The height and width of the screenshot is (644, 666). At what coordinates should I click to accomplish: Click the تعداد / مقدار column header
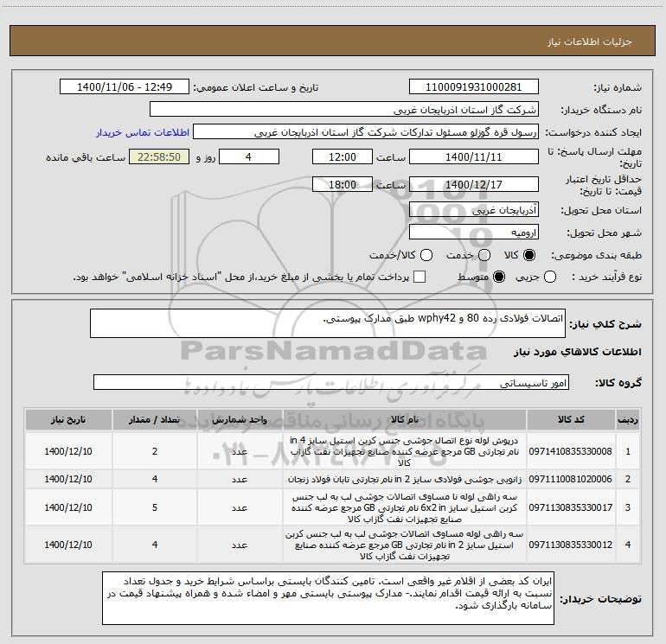155,419
